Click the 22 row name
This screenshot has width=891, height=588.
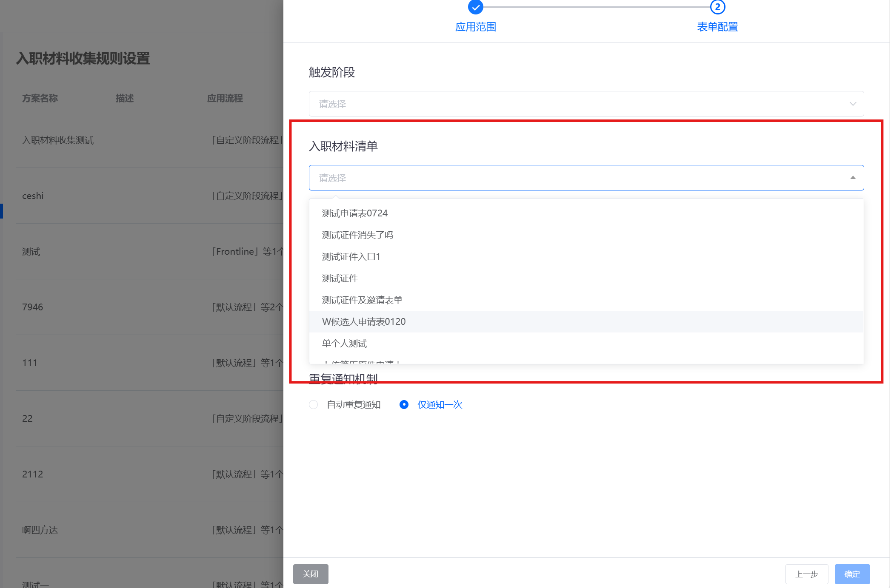(27, 419)
